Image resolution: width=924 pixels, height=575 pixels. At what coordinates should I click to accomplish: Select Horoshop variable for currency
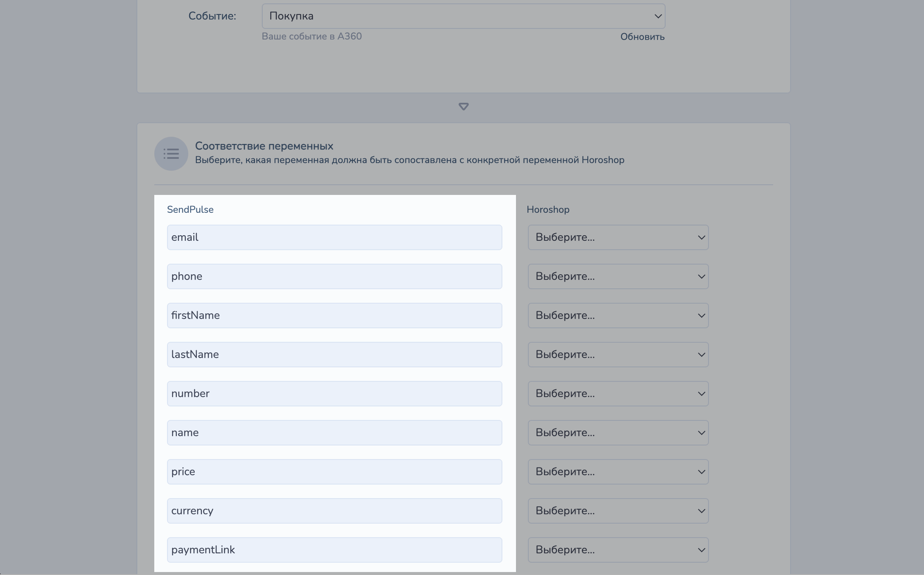click(x=618, y=511)
